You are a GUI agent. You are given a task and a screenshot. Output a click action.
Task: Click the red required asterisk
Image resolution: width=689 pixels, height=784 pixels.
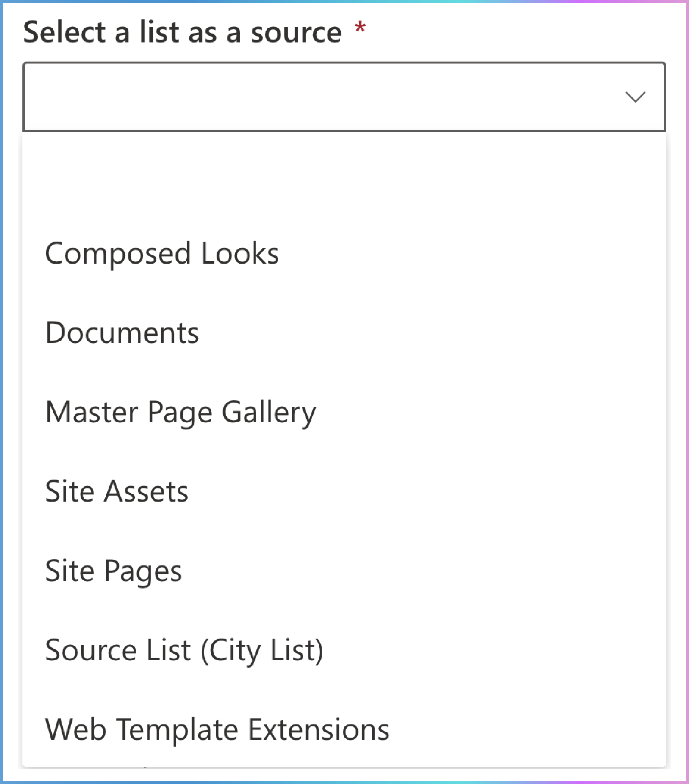(360, 28)
